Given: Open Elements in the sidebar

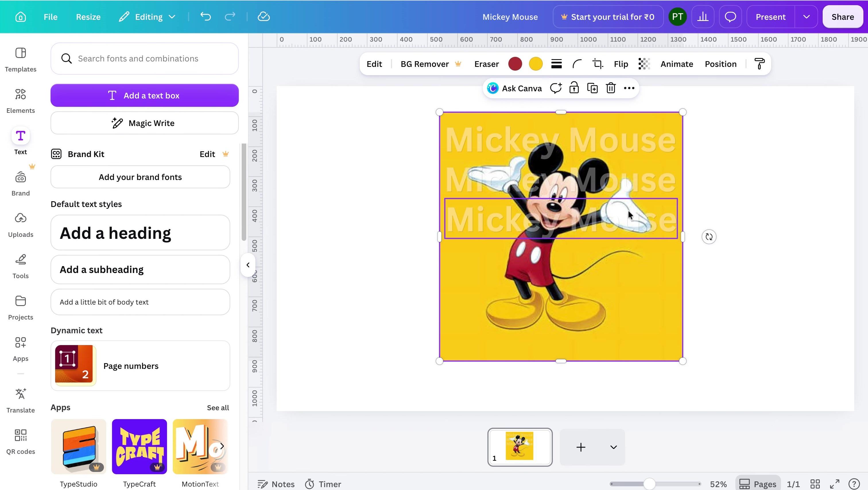Looking at the screenshot, I should point(21,100).
